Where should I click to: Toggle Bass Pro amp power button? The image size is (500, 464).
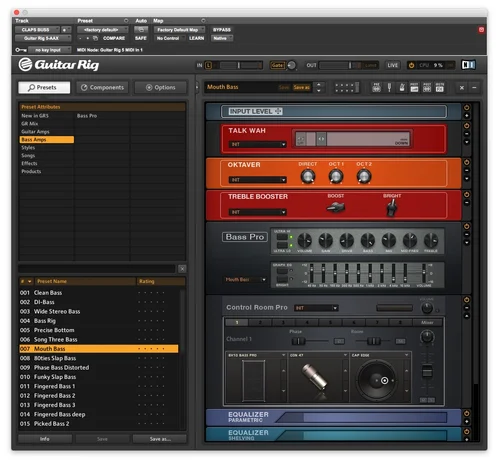(x=466, y=226)
